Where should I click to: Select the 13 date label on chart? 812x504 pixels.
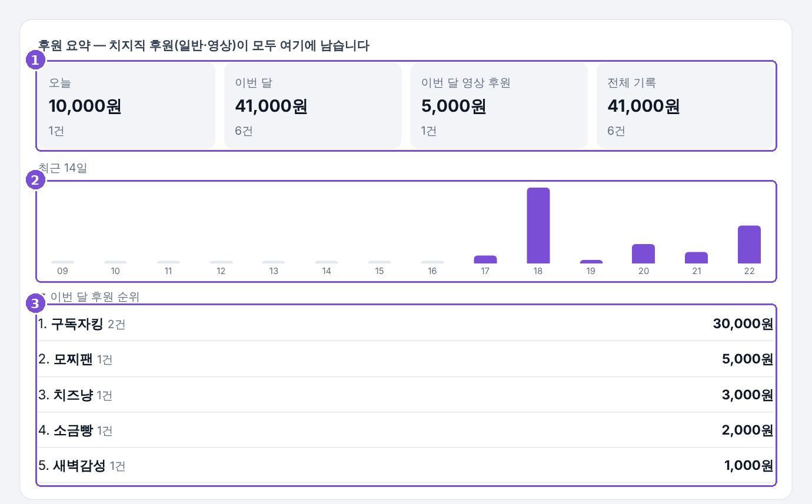point(274,271)
